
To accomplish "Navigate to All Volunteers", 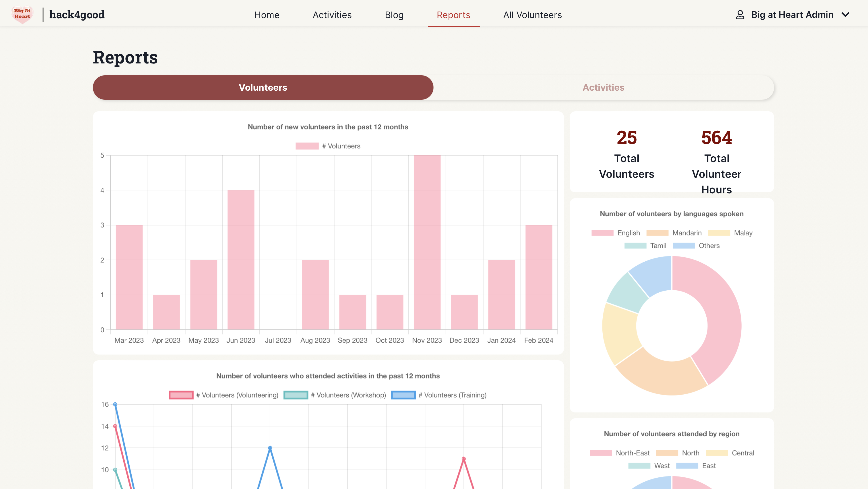I will 532,15.
